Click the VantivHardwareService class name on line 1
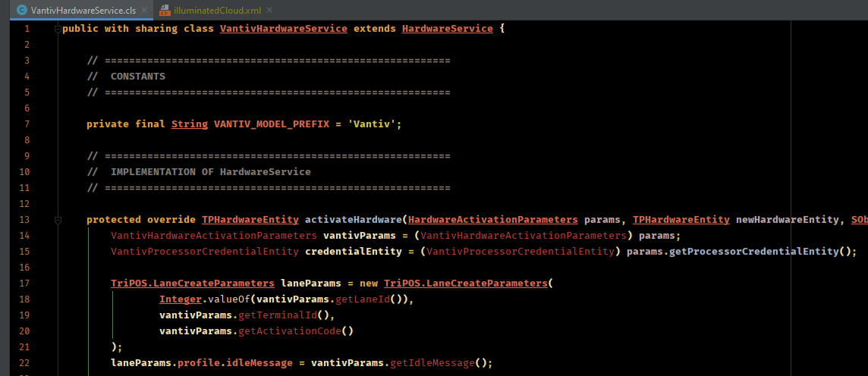The width and height of the screenshot is (868, 376). pos(284,29)
